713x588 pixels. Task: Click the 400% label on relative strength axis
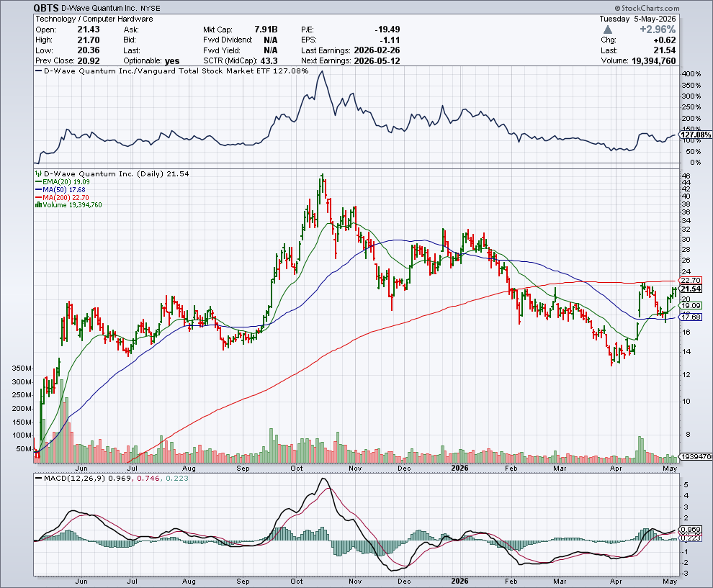pos(691,74)
